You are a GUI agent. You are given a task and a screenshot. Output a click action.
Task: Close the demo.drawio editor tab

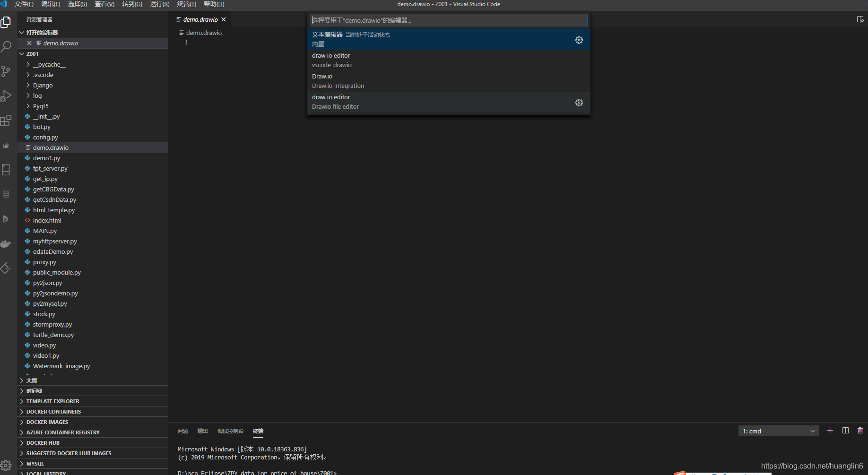[224, 19]
